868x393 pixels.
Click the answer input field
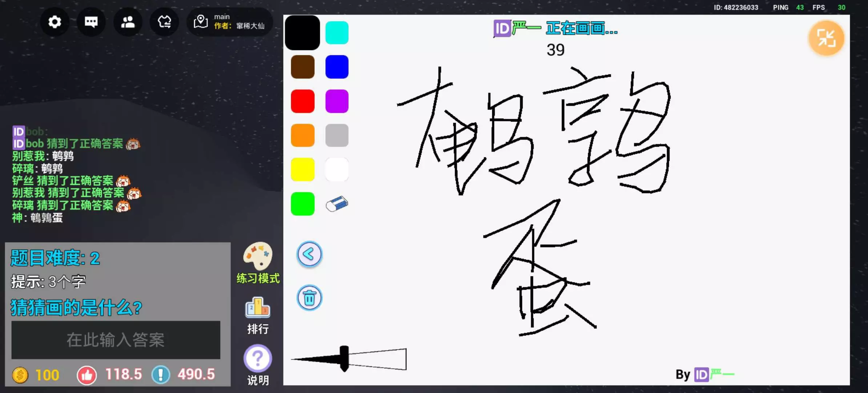click(x=116, y=340)
